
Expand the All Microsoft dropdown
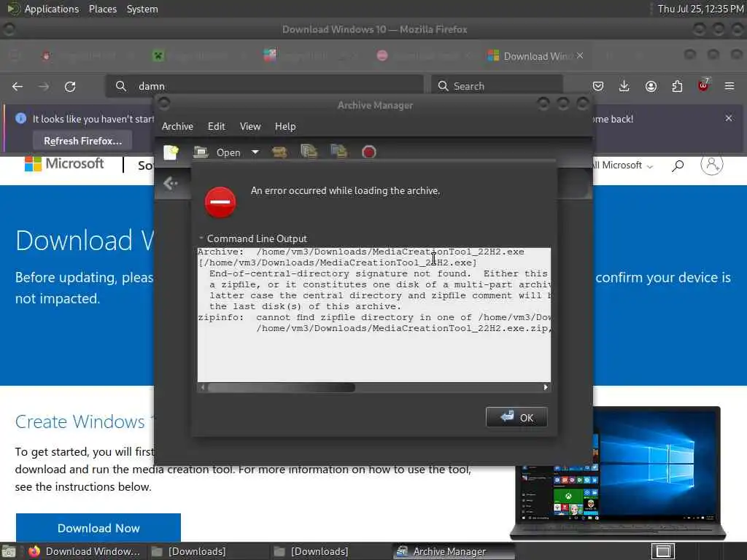622,166
